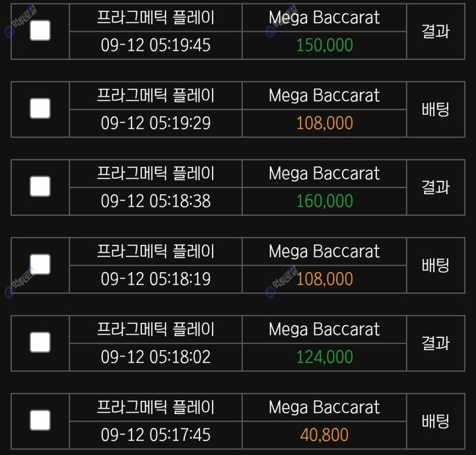The height and width of the screenshot is (455, 476).
Task: Click the 40,800 bet amount
Action: (x=324, y=435)
